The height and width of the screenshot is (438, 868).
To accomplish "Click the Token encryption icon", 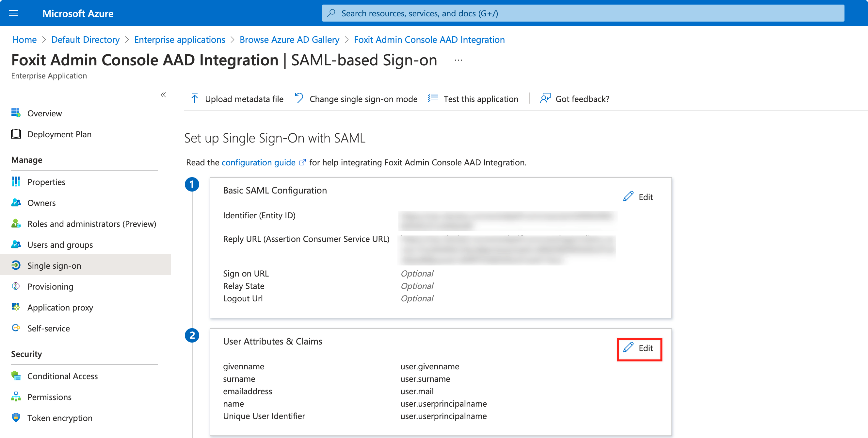I will tap(16, 418).
